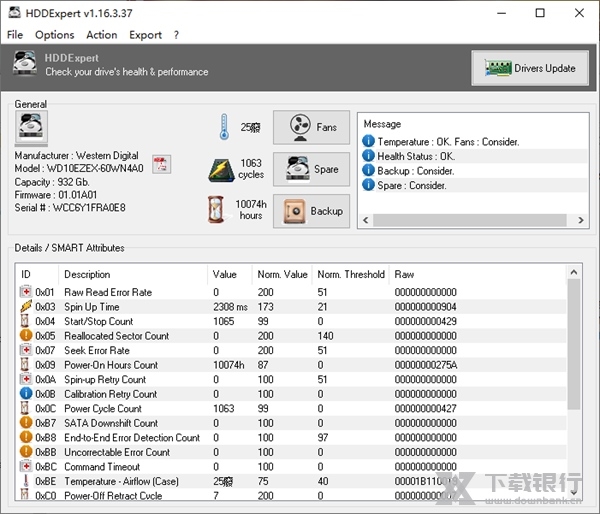
Task: Click the hourglass power-on hours icon
Action: [x=217, y=210]
